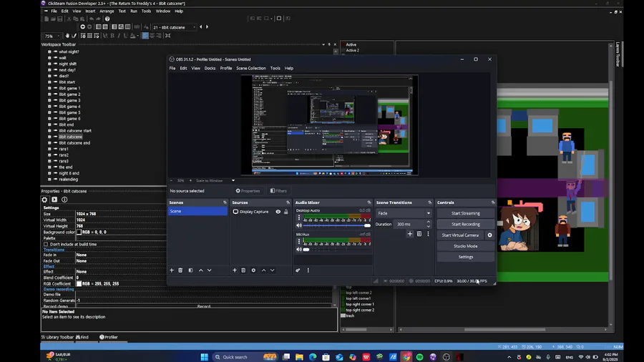Click Start Virtual Camera button
This screenshot has width=644, height=362.
pyautogui.click(x=460, y=235)
